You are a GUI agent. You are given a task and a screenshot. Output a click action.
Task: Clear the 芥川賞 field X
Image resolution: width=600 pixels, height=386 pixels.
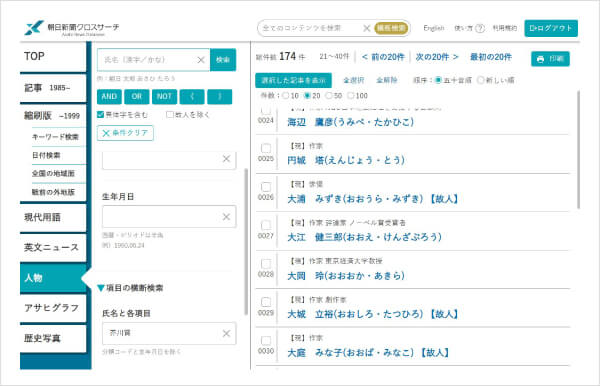[226, 333]
